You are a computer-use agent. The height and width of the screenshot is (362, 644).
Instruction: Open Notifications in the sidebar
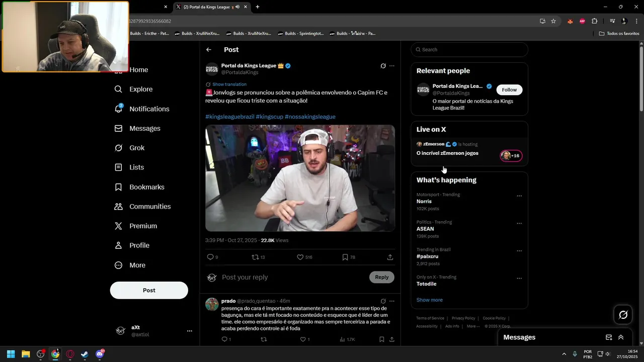[142, 109]
